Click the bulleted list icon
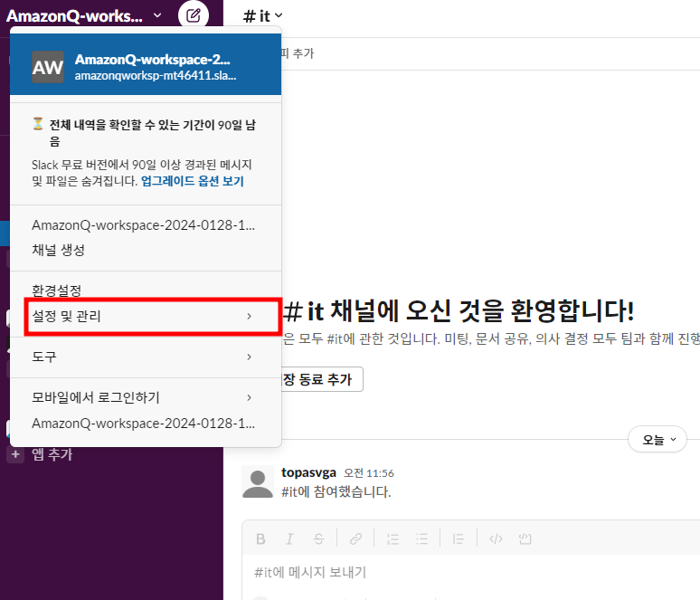 pos(421,538)
